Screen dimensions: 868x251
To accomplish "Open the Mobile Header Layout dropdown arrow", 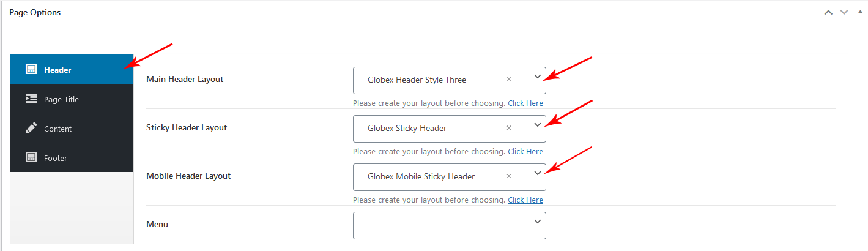I will tap(537, 173).
